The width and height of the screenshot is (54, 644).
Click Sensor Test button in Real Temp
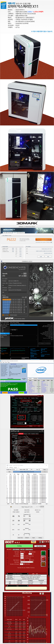coord(20,538)
